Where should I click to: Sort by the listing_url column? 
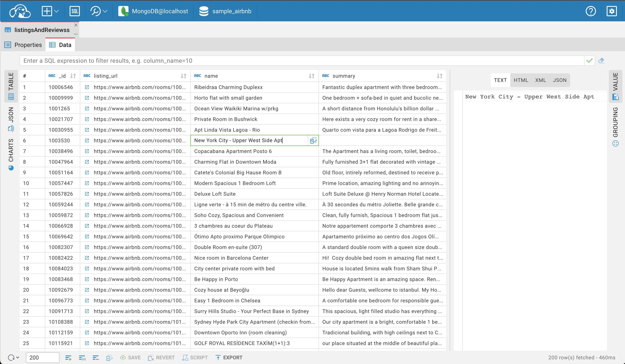point(184,76)
